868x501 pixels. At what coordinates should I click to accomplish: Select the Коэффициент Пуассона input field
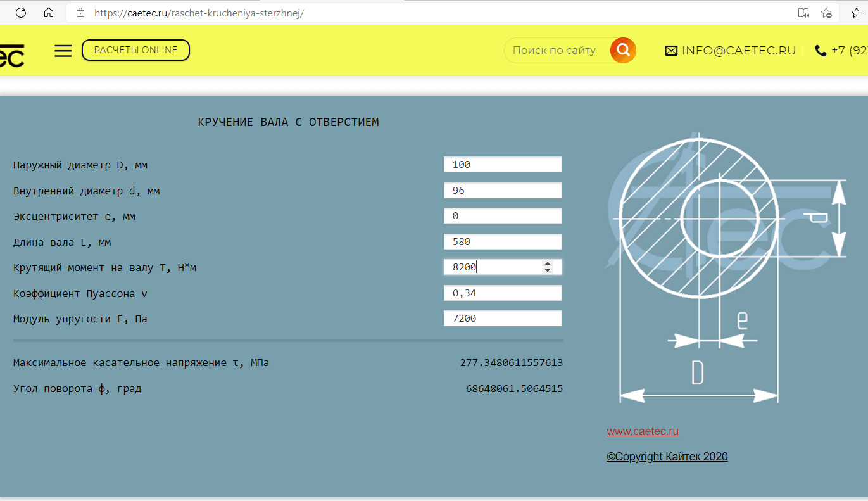click(x=503, y=293)
